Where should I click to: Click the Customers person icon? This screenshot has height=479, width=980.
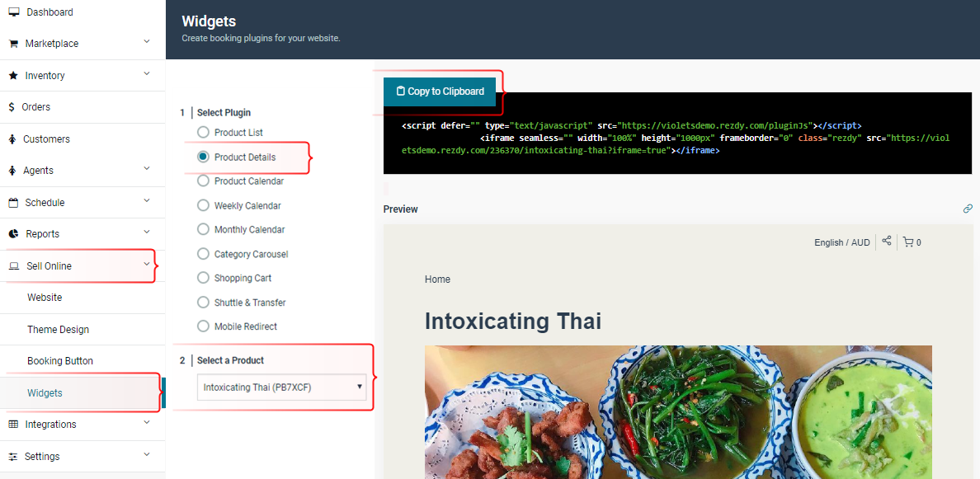point(12,139)
